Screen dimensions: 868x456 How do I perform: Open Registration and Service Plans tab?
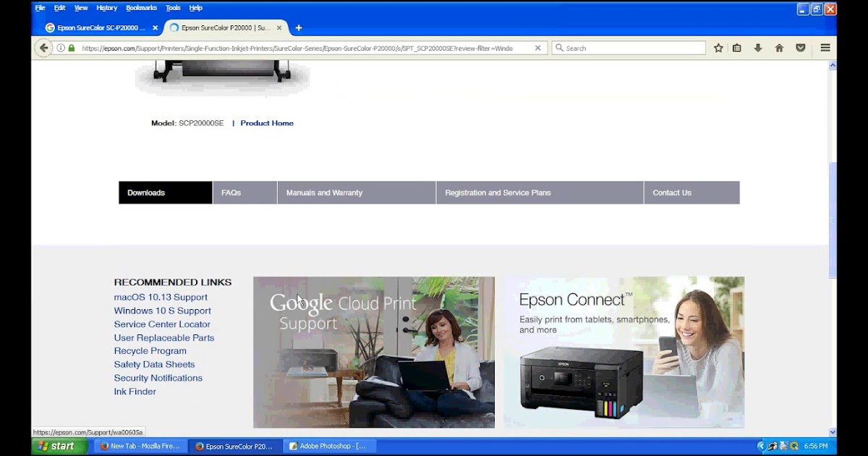(x=540, y=193)
